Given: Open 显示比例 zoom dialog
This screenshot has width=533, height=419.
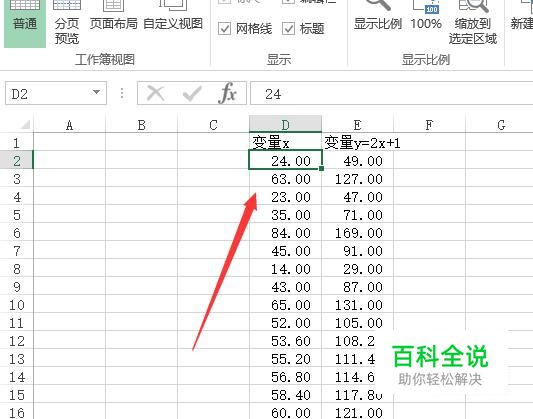Looking at the screenshot, I should [378, 16].
